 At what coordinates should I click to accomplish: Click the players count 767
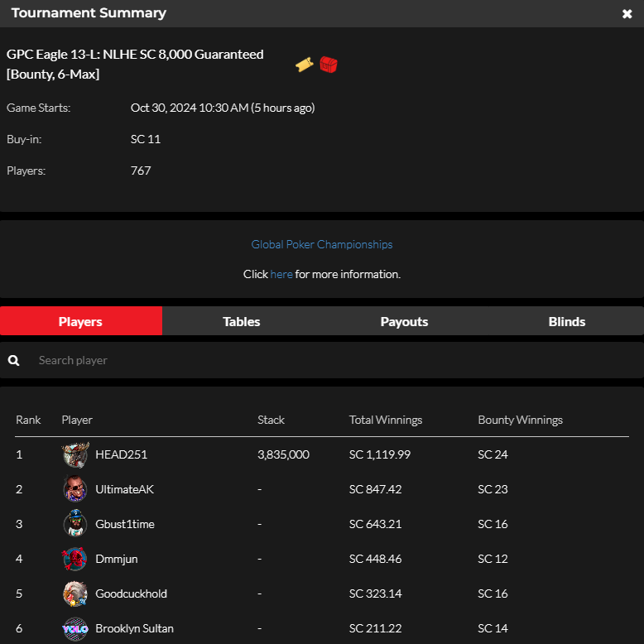point(141,171)
